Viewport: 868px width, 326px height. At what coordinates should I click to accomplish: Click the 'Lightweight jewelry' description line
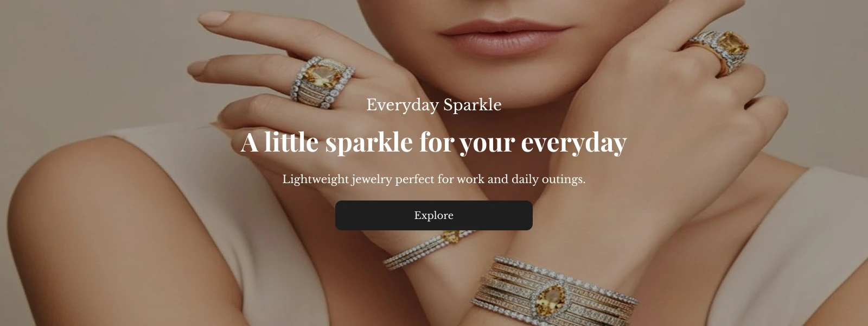(433, 179)
